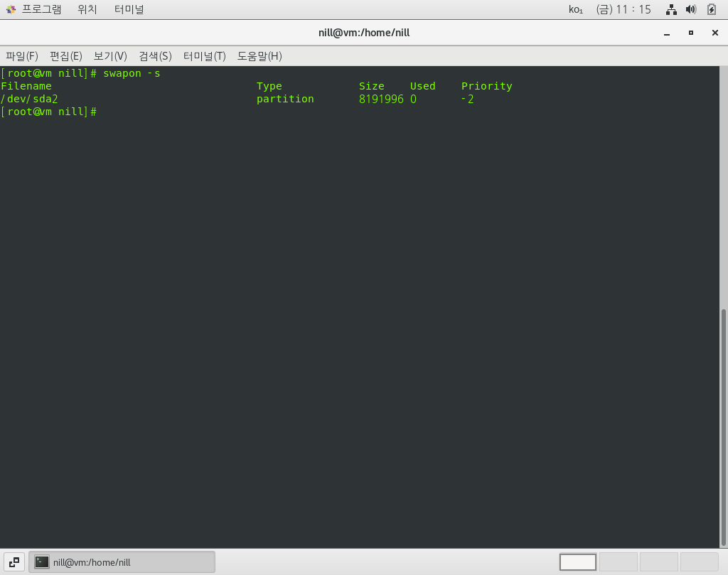Click the activities logo icon beside 프로그램
728x575 pixels.
click(11, 9)
